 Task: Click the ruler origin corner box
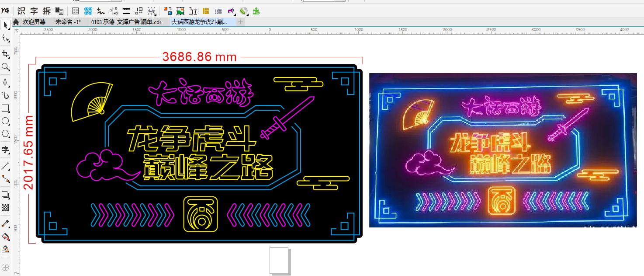[x=16, y=30]
